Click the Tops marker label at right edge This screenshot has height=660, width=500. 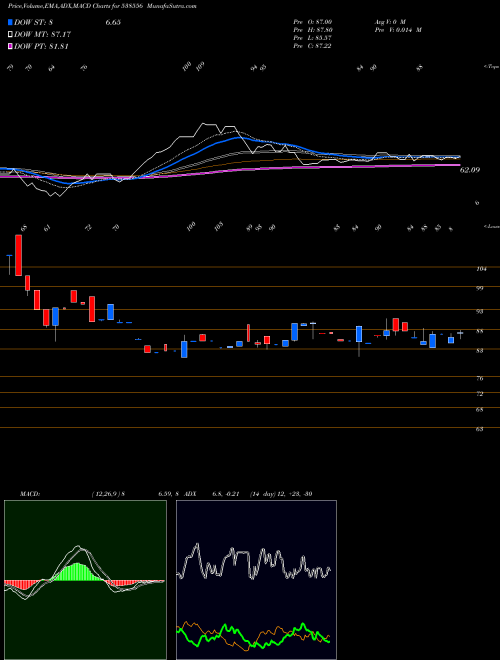(x=491, y=67)
